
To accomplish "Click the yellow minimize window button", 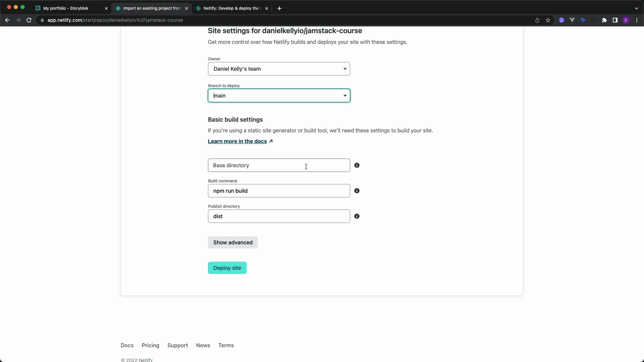I will (x=16, y=7).
